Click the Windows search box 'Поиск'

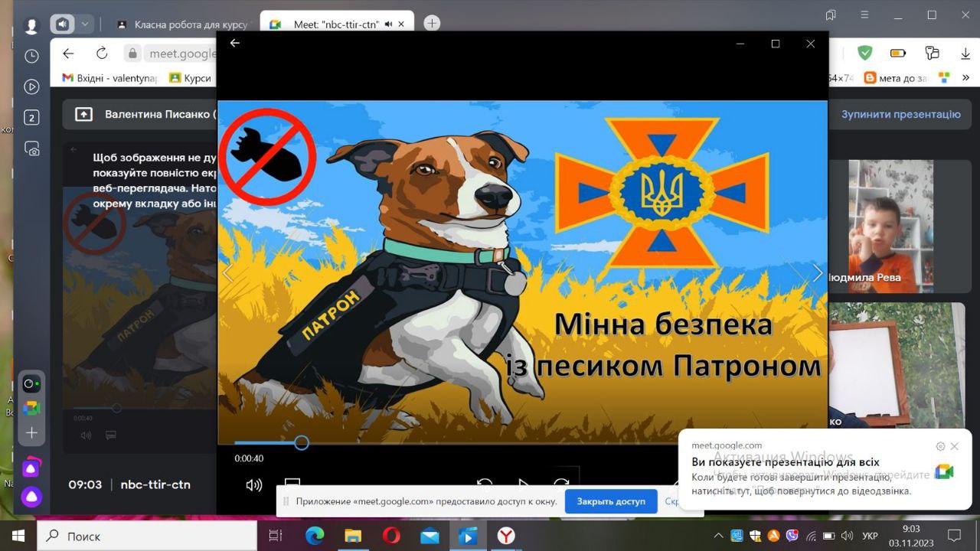tap(146, 536)
